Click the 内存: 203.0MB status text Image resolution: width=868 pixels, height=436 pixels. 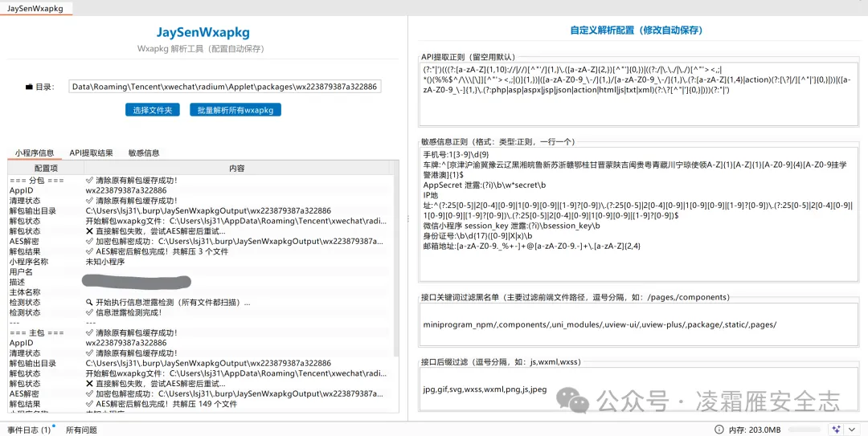click(x=755, y=430)
